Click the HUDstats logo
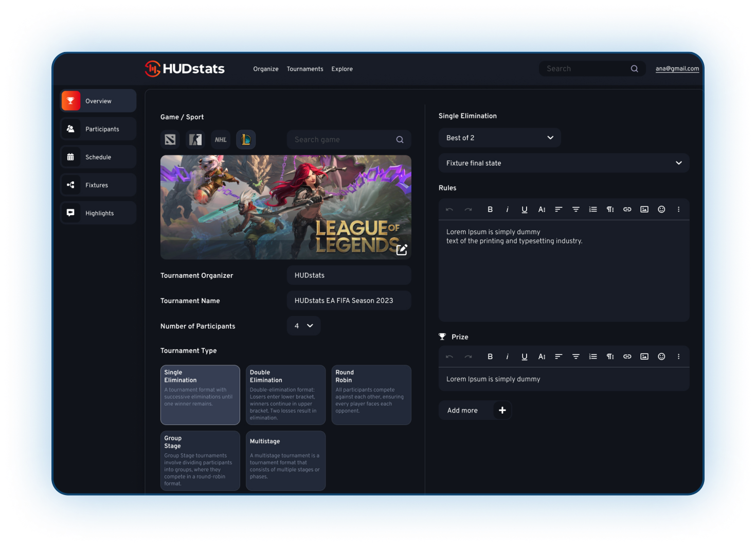This screenshot has height=547, width=756. (x=185, y=68)
